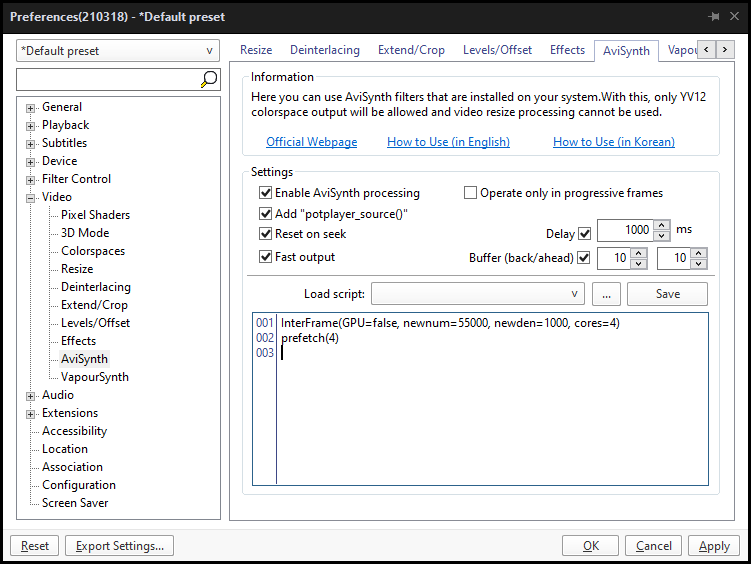Switch to the Deinterlacing tab
The width and height of the screenshot is (751, 564).
pos(325,50)
